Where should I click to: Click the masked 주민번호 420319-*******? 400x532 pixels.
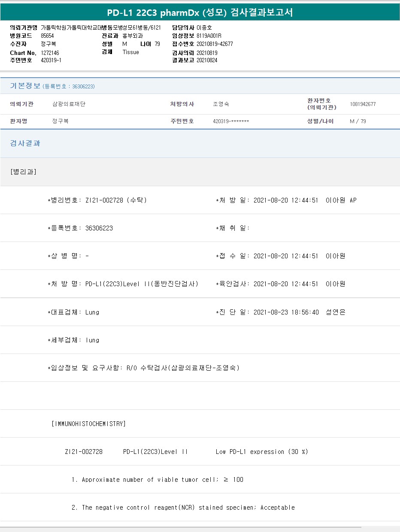(231, 121)
